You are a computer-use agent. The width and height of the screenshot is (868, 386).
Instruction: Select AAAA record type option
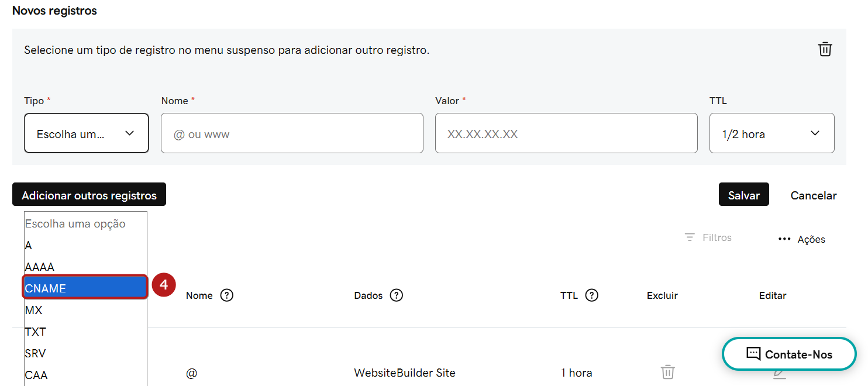pyautogui.click(x=85, y=267)
